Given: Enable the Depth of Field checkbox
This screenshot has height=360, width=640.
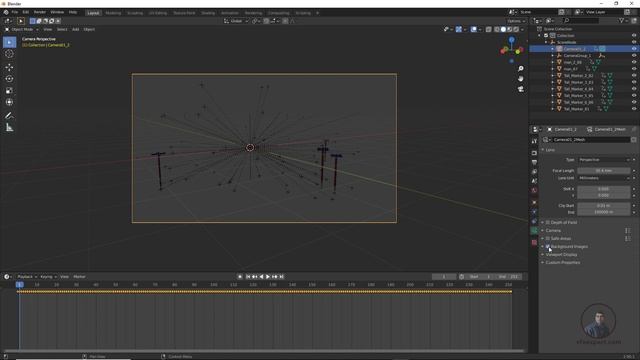Looking at the screenshot, I should pos(548,222).
